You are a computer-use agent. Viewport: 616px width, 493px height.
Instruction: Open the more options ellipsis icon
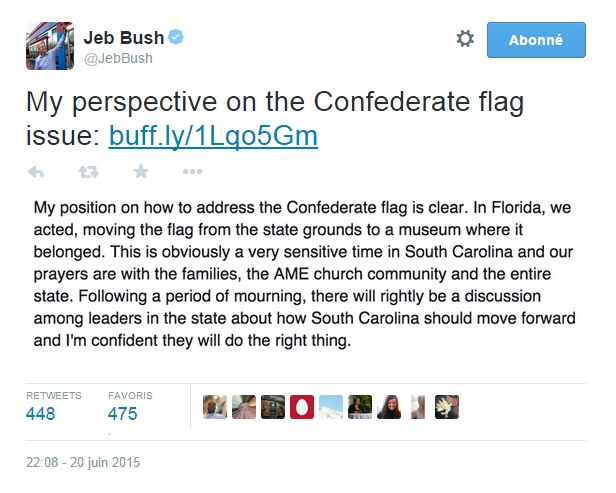193,172
